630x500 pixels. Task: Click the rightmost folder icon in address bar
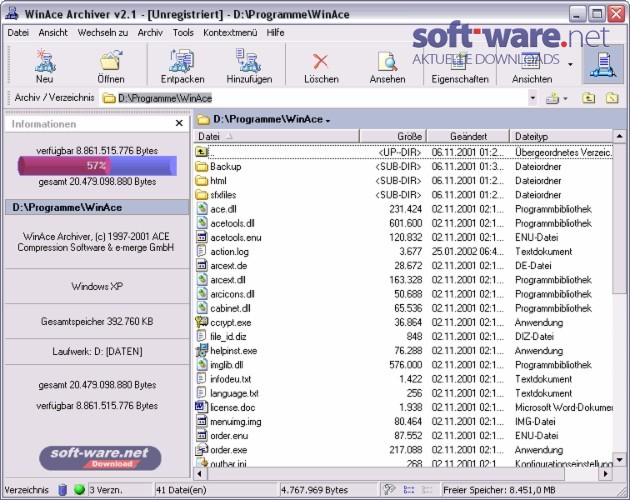click(x=612, y=98)
